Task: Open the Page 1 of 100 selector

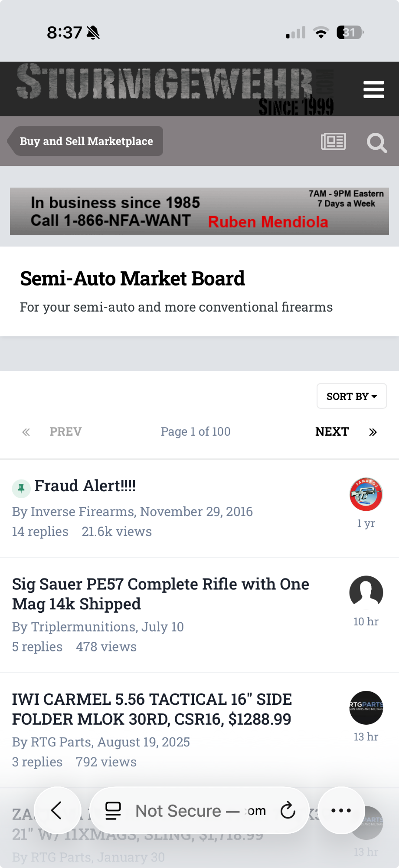Action: 196,431
